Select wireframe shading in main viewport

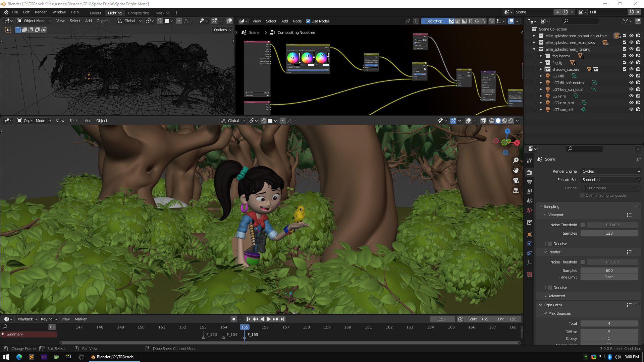coord(491,121)
